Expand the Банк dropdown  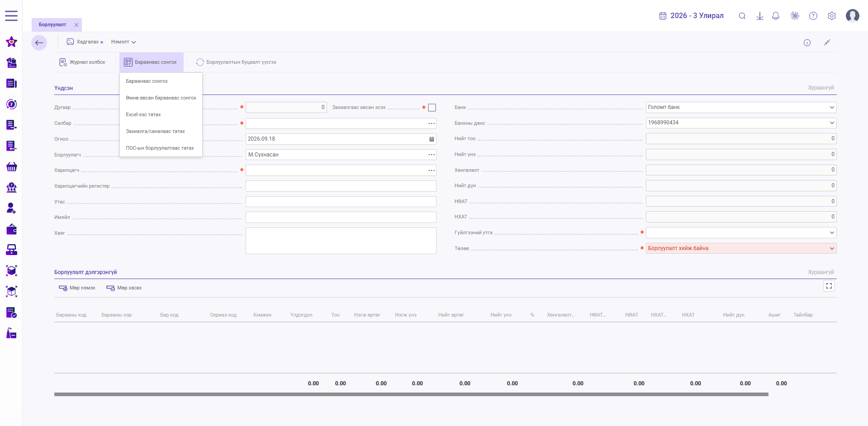[741, 107]
